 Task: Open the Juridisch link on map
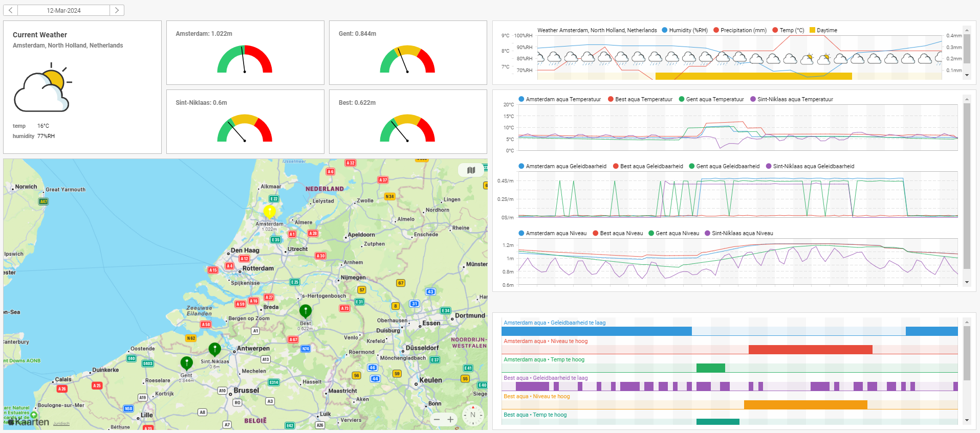tap(61, 423)
